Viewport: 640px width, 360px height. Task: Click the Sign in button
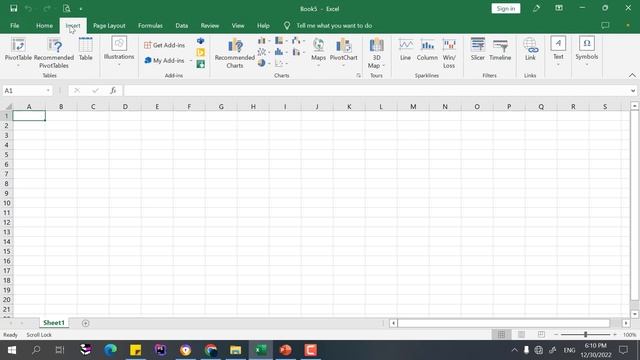[506, 9]
